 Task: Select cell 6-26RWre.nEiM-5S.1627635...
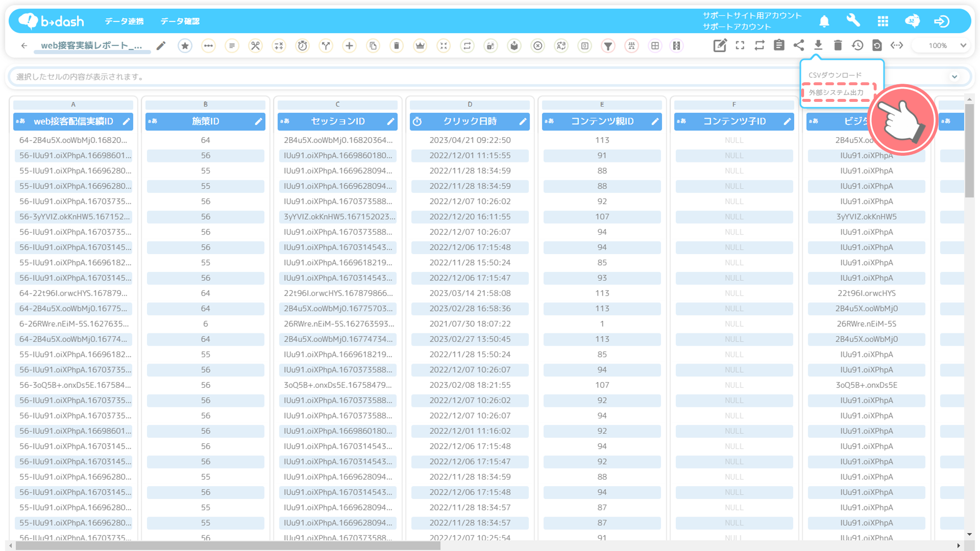(74, 324)
